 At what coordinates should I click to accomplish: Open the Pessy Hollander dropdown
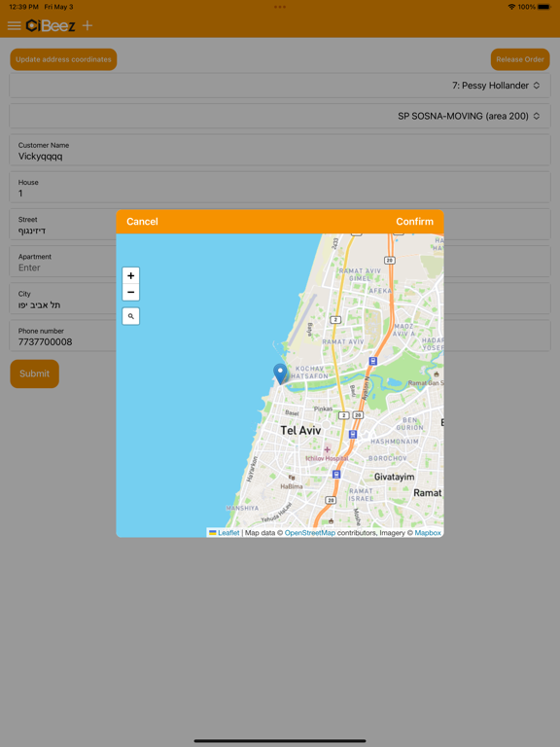280,86
